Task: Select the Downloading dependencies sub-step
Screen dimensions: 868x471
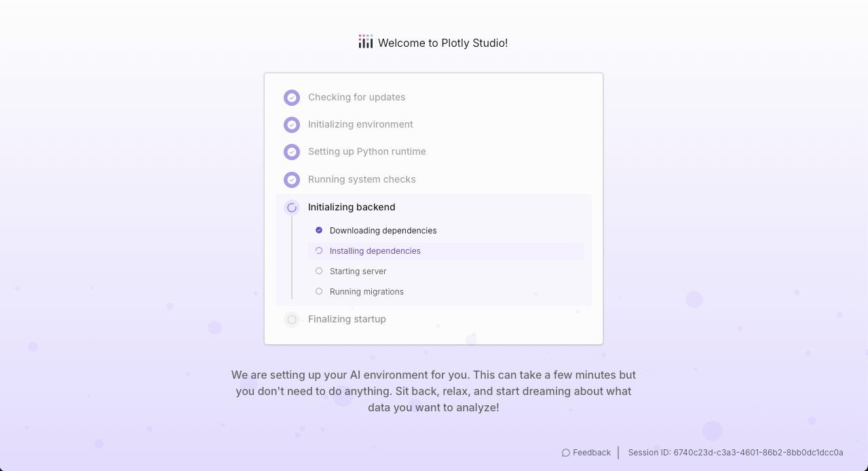Action: tap(446, 231)
